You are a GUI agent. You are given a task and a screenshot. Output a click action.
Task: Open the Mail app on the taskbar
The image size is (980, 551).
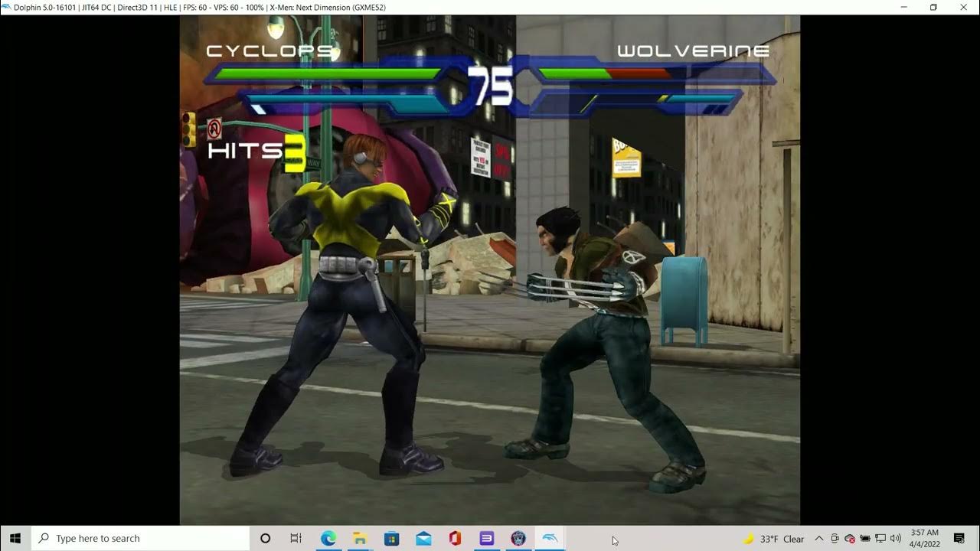coord(423,539)
